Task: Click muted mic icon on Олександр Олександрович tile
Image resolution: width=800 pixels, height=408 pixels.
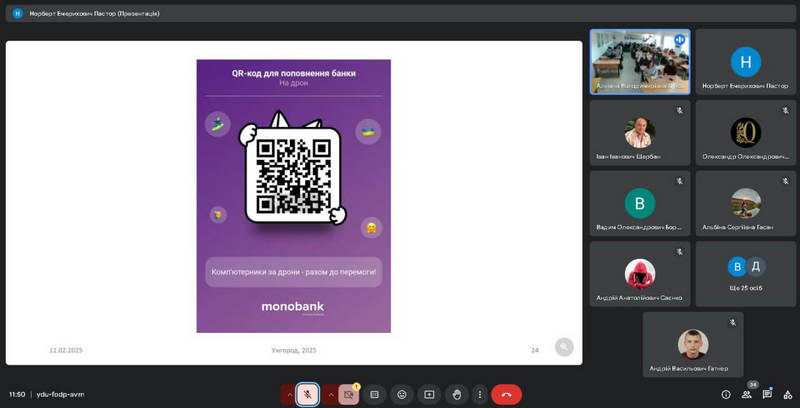Action: (x=785, y=110)
